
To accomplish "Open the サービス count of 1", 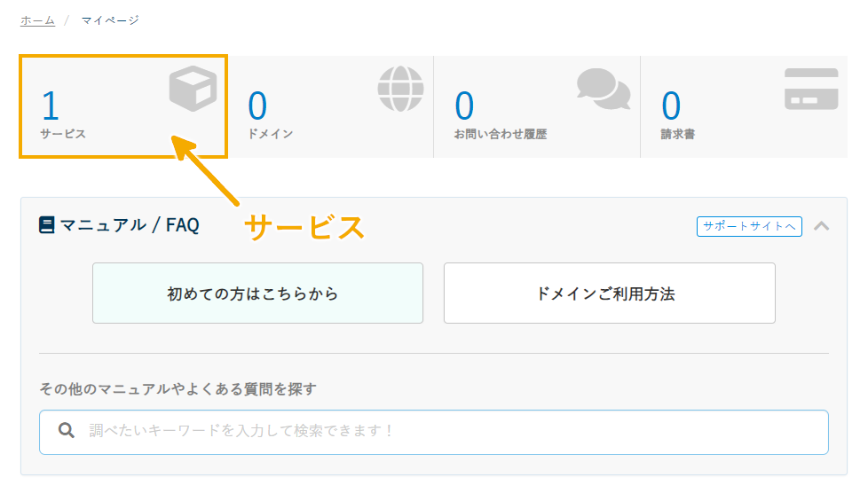I will coord(51,106).
